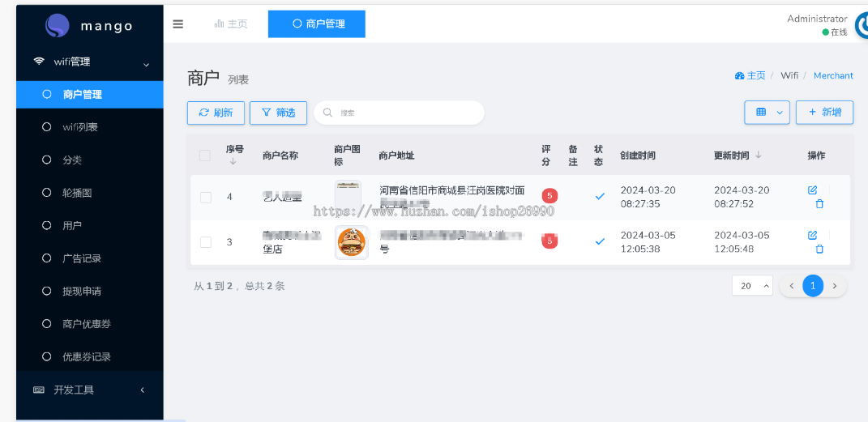Click breadcrumb link Merchant
868x422 pixels.
tap(833, 76)
